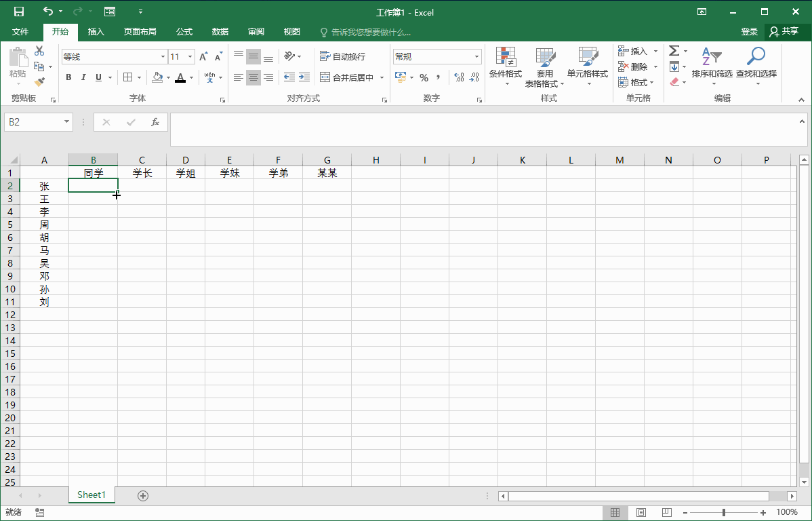
Task: Switch to the 数据 (Data) tab
Action: point(220,32)
